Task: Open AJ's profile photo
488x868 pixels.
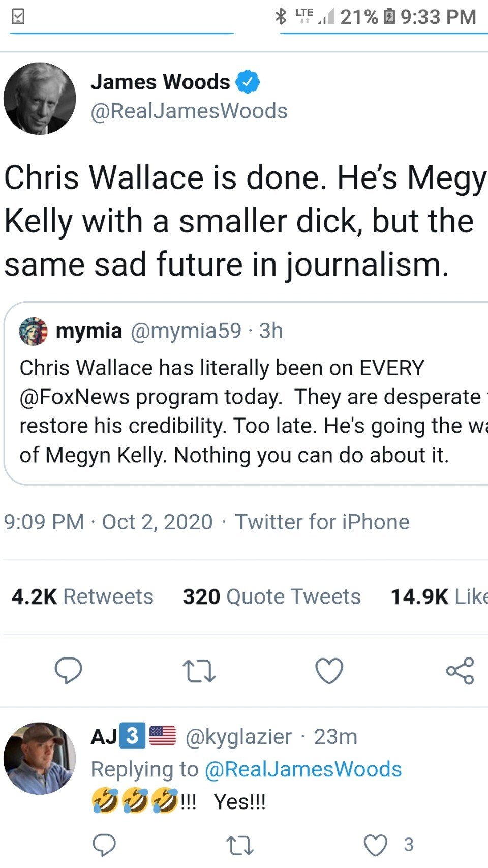Action: tap(40, 758)
